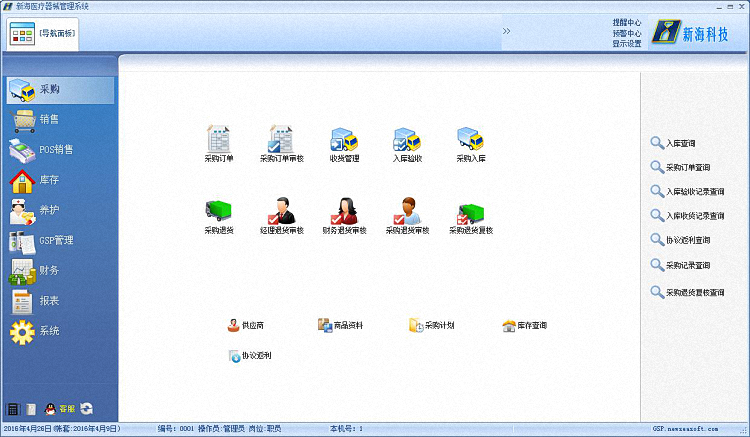
Task: Click the 新海科技 company logo
Action: pyautogui.click(x=690, y=33)
